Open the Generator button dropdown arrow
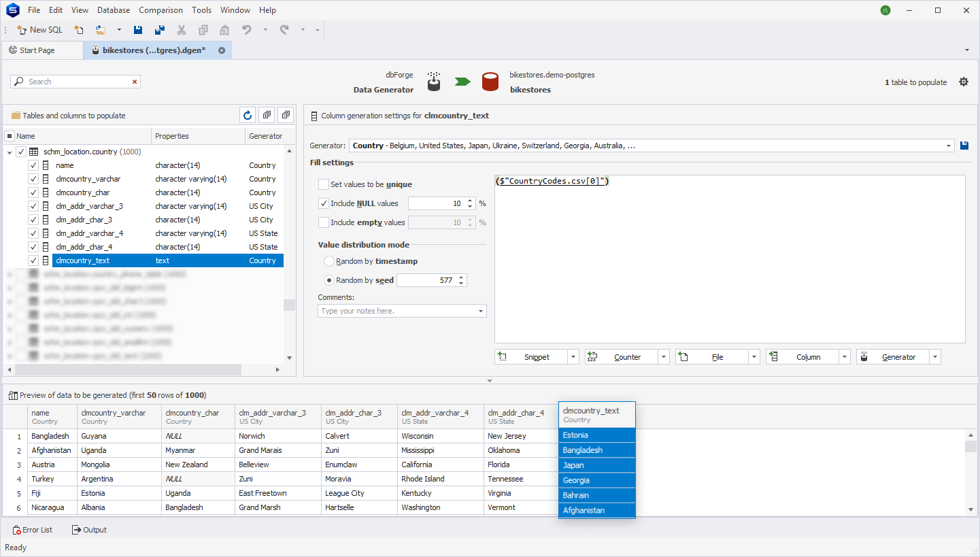 point(935,357)
